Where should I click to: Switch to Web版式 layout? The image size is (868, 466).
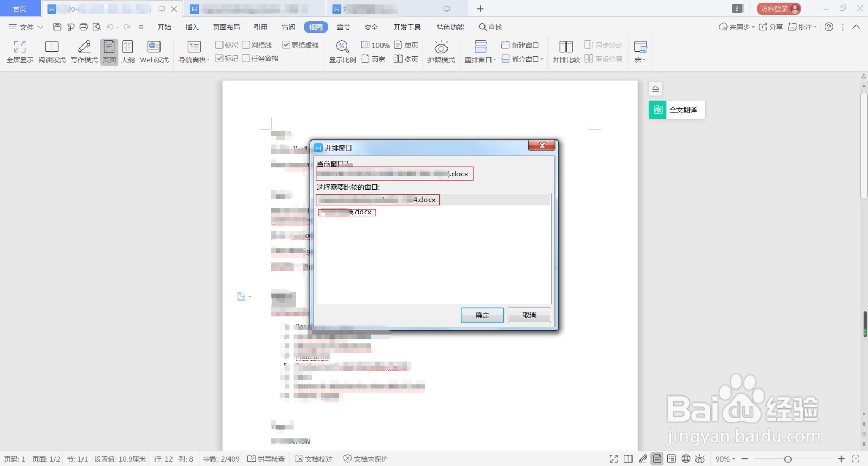154,52
